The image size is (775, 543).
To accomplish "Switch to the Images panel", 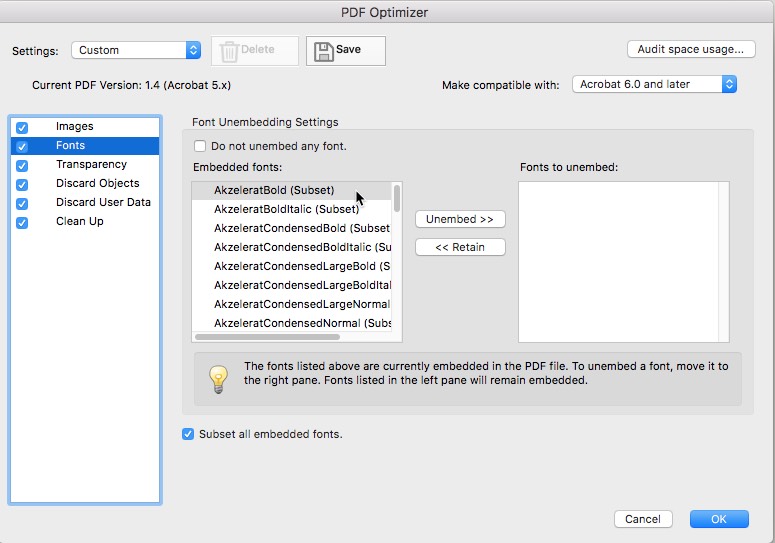I will 75,126.
